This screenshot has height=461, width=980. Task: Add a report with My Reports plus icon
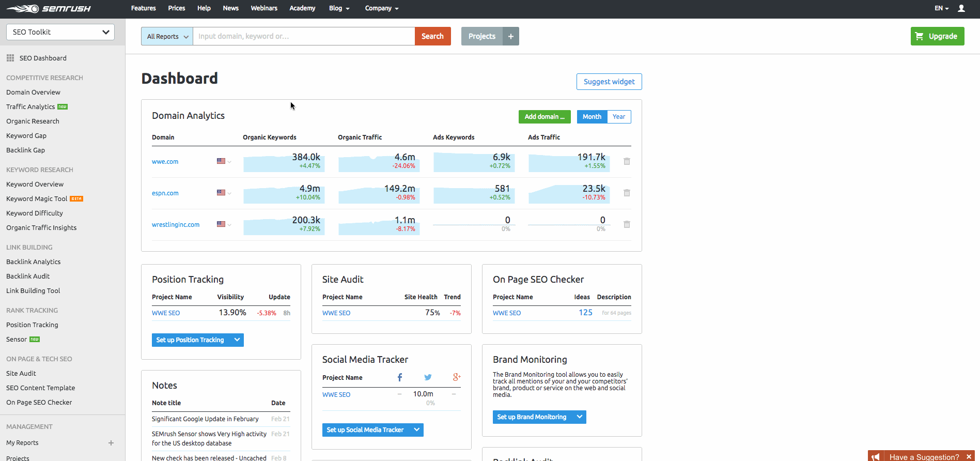pyautogui.click(x=111, y=443)
